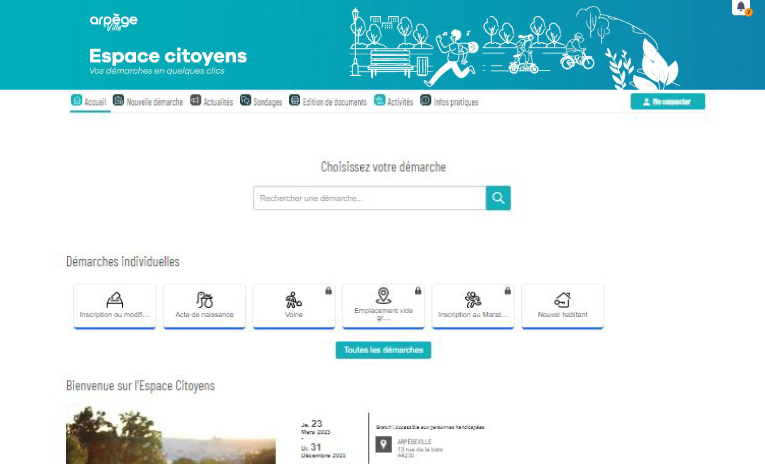Click the Choisissez votre démarche heading
765x464 pixels.
pyautogui.click(x=383, y=167)
